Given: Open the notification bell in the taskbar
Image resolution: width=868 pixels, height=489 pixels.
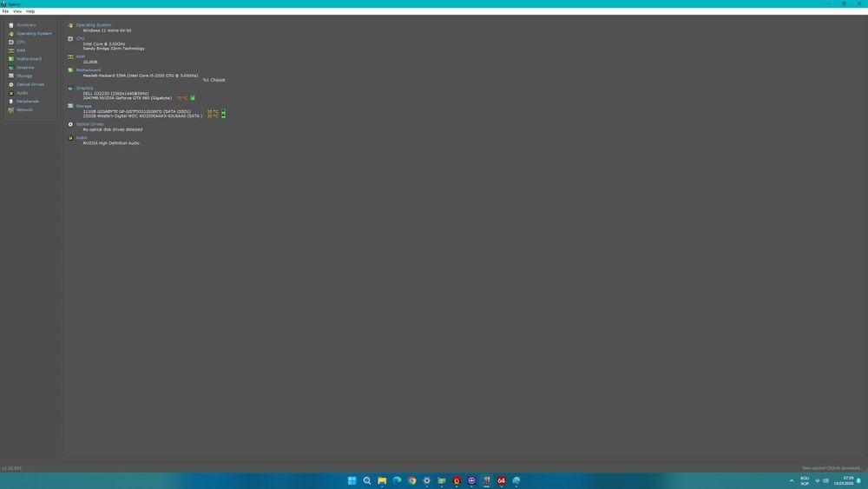Looking at the screenshot, I should point(858,480).
